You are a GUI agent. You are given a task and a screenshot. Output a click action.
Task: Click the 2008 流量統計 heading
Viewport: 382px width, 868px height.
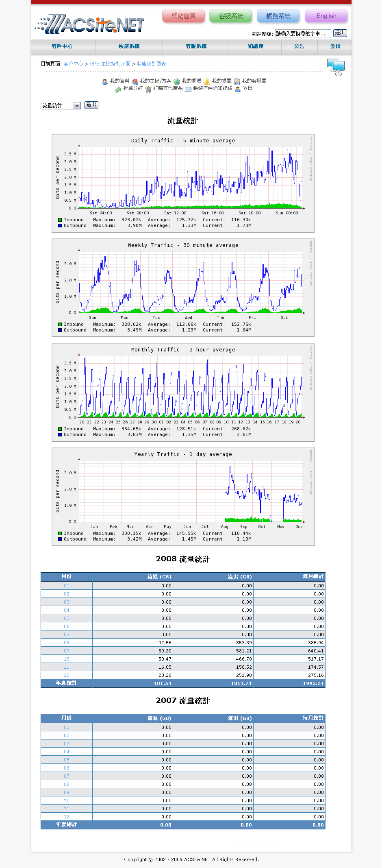(183, 559)
